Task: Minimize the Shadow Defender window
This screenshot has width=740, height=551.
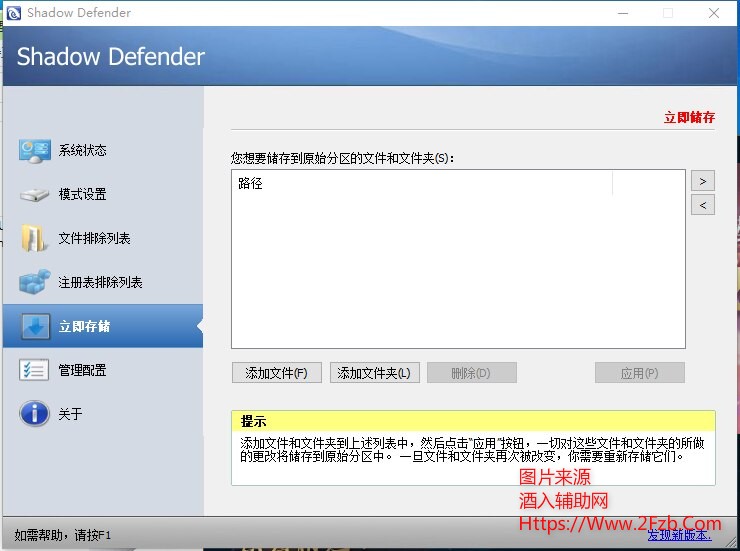Action: point(623,13)
